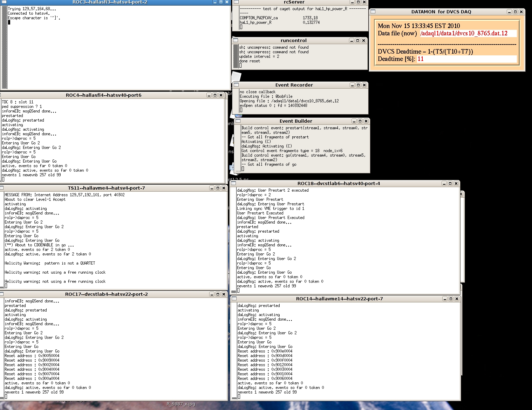
Task: Focus the TS11--hallavme4--hatsv4-port-7 title bar
Action: [x=106, y=188]
